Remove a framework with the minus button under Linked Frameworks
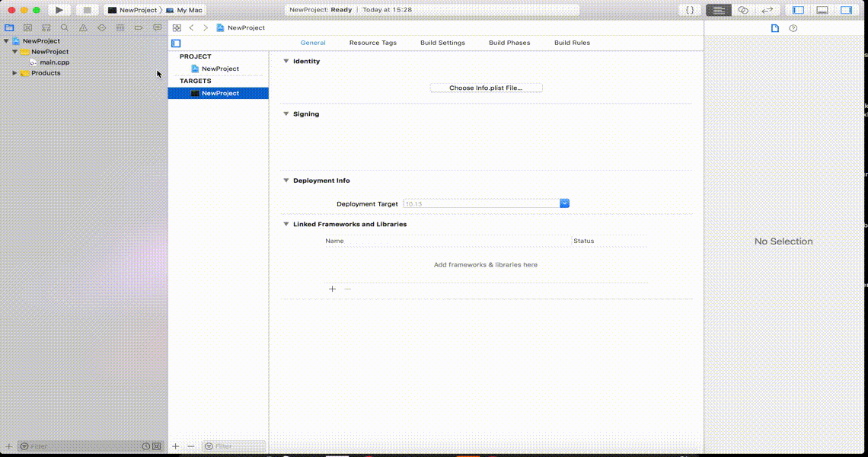The width and height of the screenshot is (868, 457). [348, 289]
